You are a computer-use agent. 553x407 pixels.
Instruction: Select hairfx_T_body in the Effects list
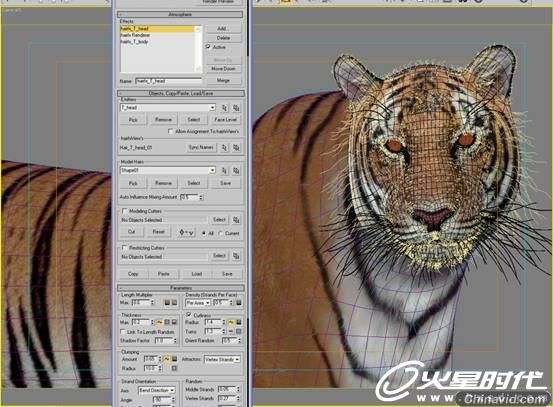click(x=157, y=41)
